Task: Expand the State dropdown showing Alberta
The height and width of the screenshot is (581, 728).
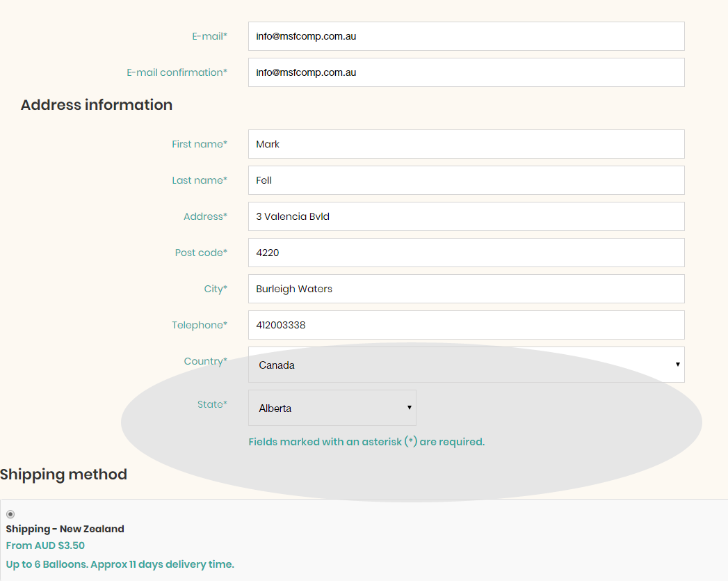Action: tap(332, 408)
